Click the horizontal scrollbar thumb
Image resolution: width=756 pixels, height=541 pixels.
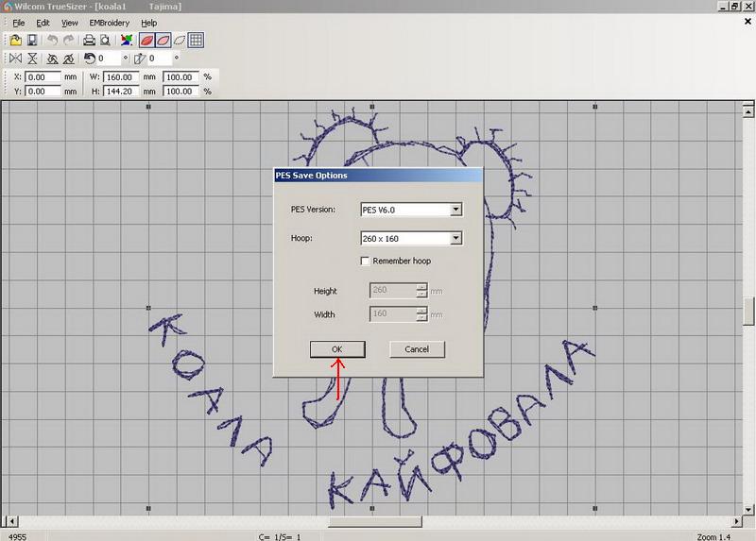tap(374, 522)
